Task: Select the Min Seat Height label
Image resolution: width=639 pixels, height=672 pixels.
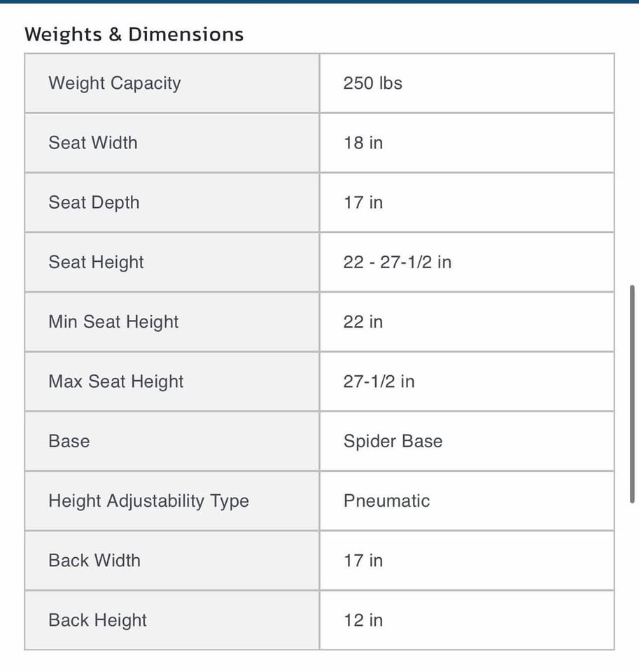Action: (x=113, y=322)
